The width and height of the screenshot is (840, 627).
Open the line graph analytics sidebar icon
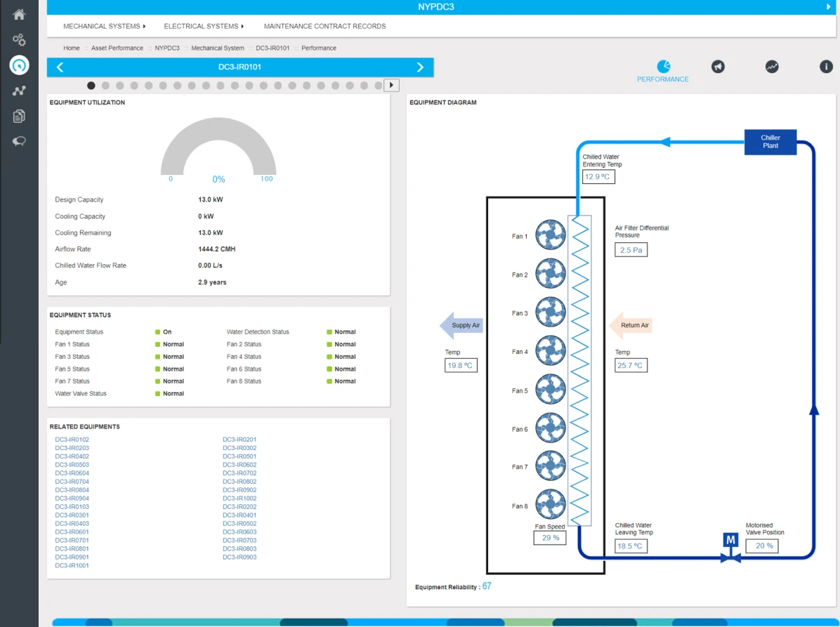(19, 91)
